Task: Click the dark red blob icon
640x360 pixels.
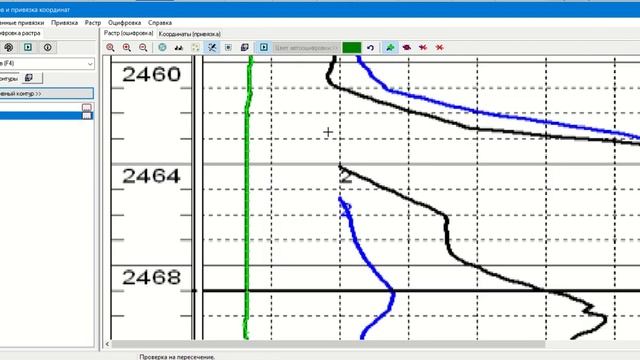Action: (x=407, y=47)
